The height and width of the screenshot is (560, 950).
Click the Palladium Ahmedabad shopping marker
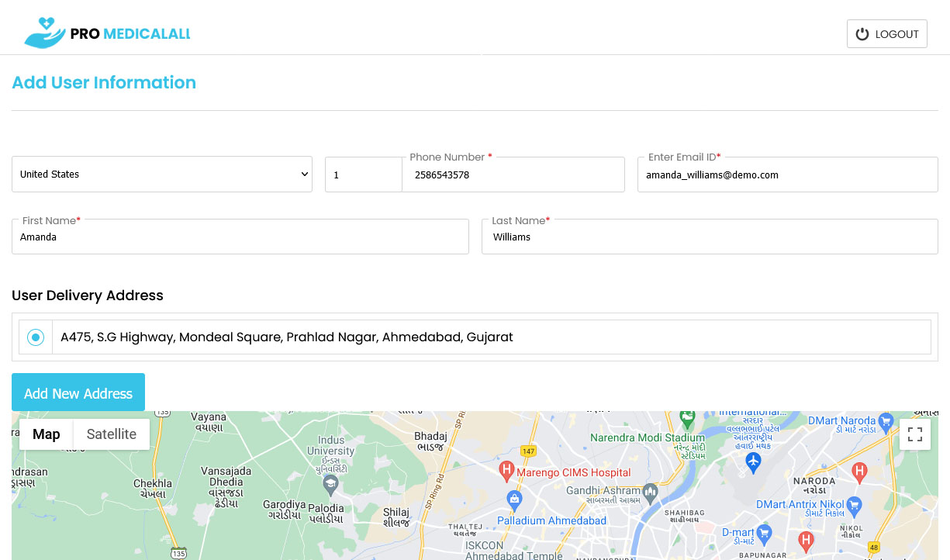513,499
